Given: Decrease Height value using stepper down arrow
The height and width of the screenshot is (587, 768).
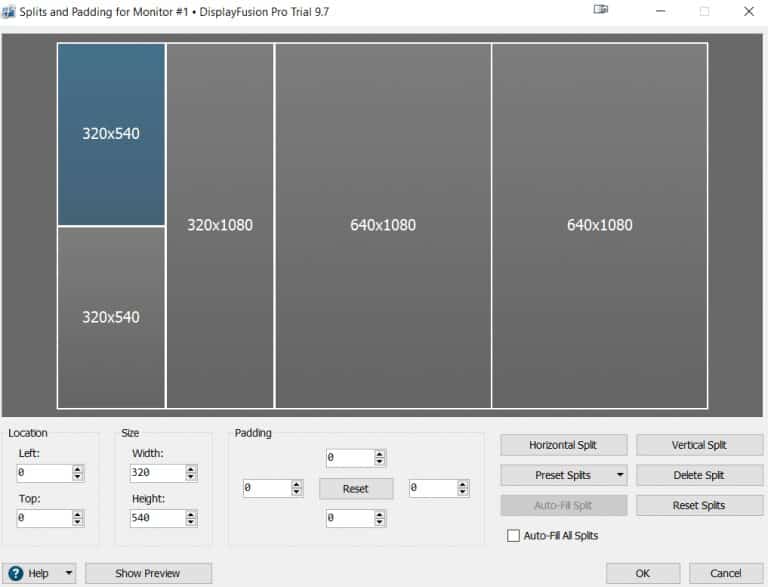Looking at the screenshot, I should [191, 522].
